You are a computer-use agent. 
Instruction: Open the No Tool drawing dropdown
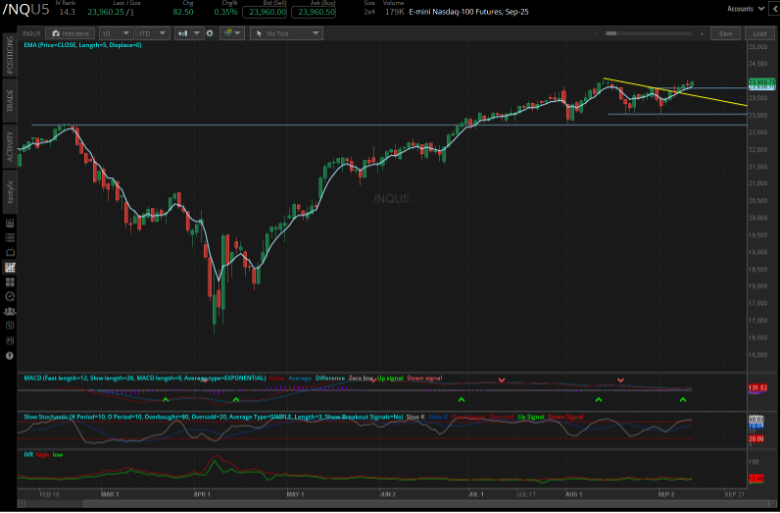287,33
